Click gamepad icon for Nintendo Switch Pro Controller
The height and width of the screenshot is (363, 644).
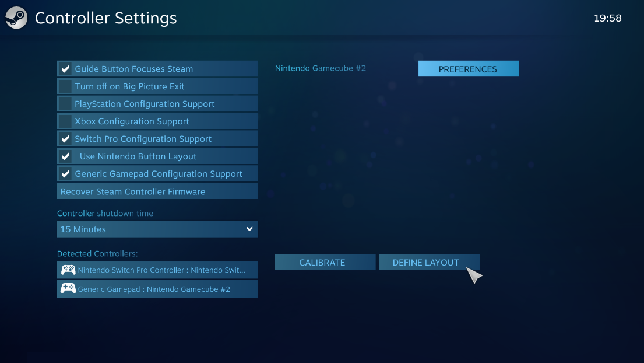[68, 270]
